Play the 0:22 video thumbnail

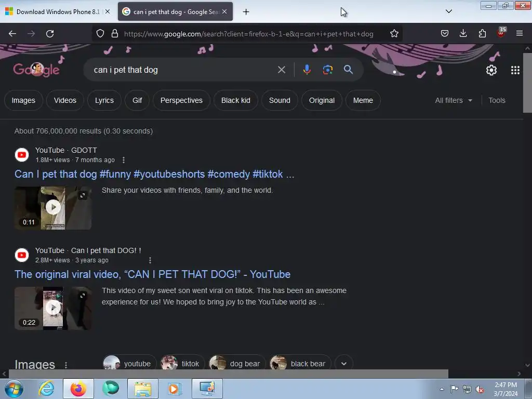coord(53,308)
